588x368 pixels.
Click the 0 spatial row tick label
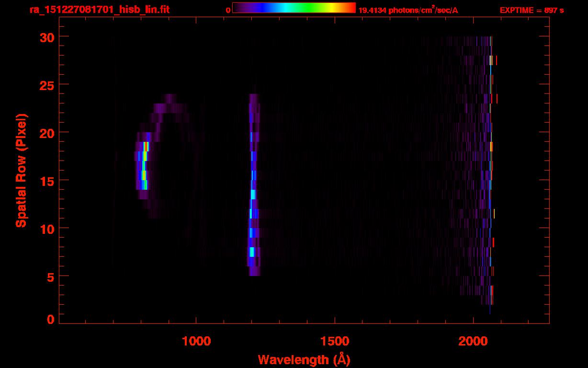51,319
